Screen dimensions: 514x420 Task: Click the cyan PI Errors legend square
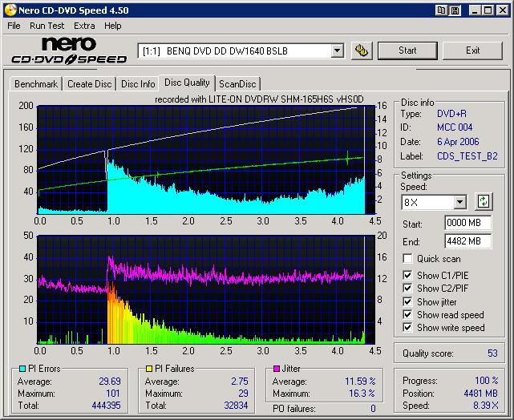coord(21,370)
